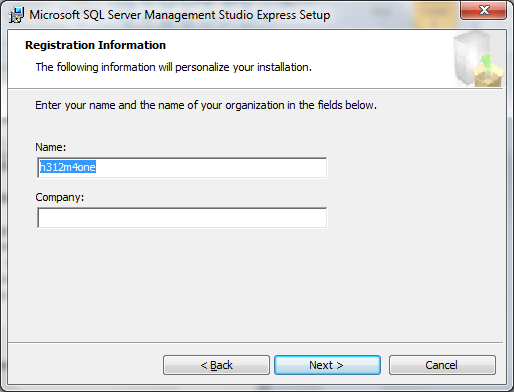Close the Setup dialog window
514x392 pixels.
[483, 10]
